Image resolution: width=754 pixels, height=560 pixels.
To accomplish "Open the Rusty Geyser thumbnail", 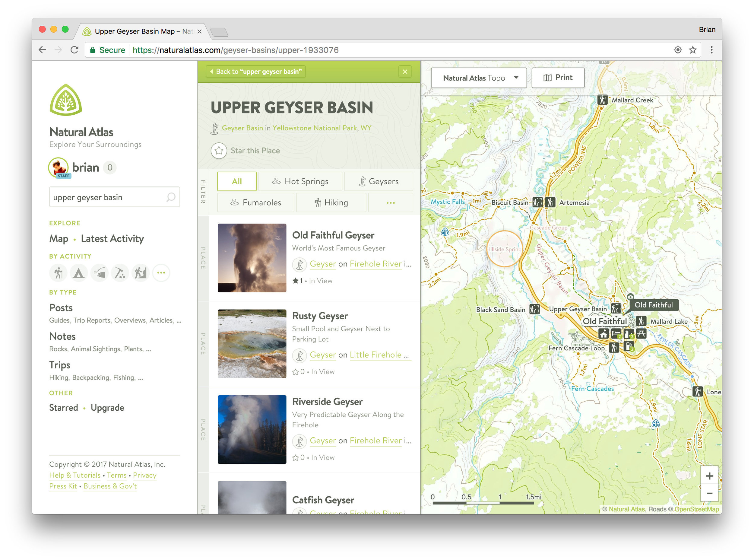I will click(x=252, y=344).
